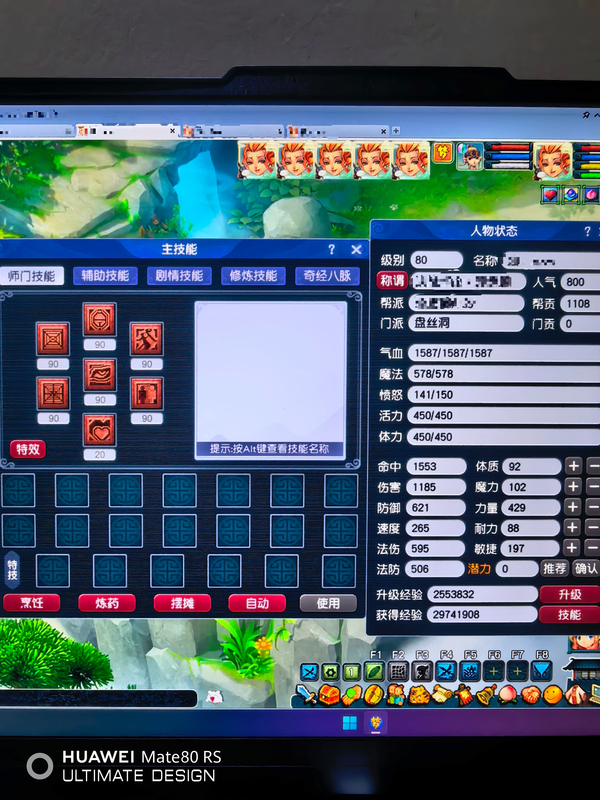The image size is (600, 800).
Task: Close the 主技能 skill window
Action: pos(356,249)
